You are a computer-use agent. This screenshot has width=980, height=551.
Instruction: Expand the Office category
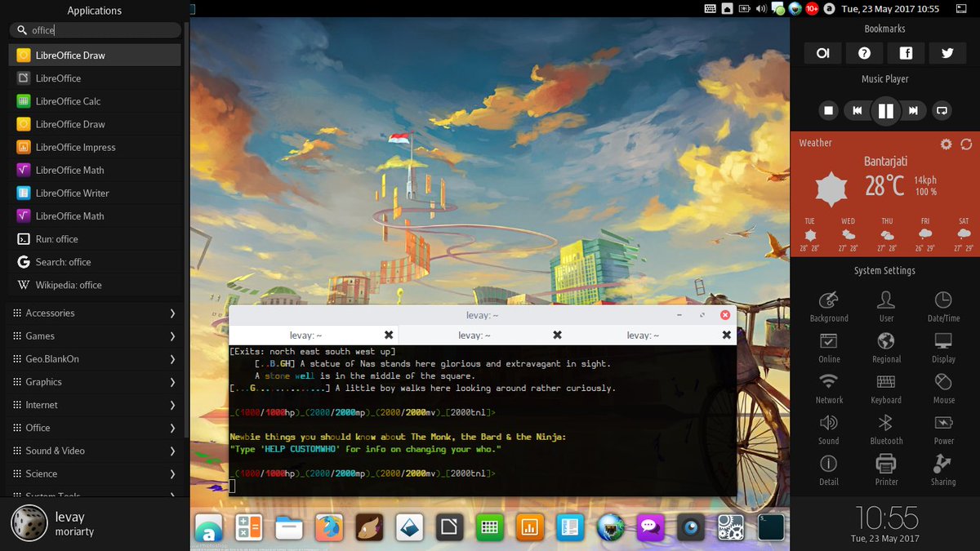[x=95, y=428]
